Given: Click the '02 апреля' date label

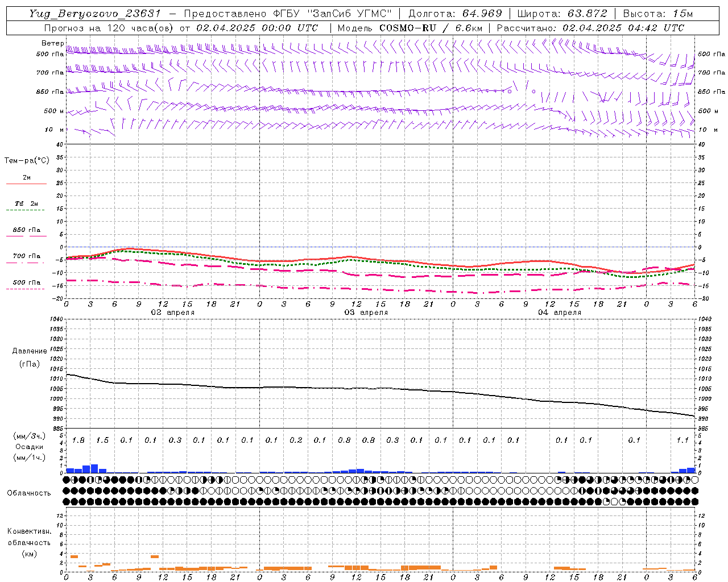Looking at the screenshot, I should [x=172, y=313].
